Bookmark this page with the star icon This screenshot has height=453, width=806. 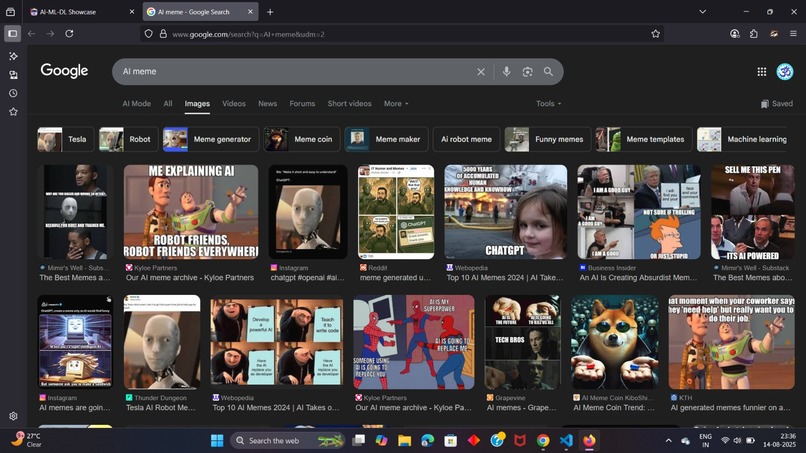coord(655,34)
